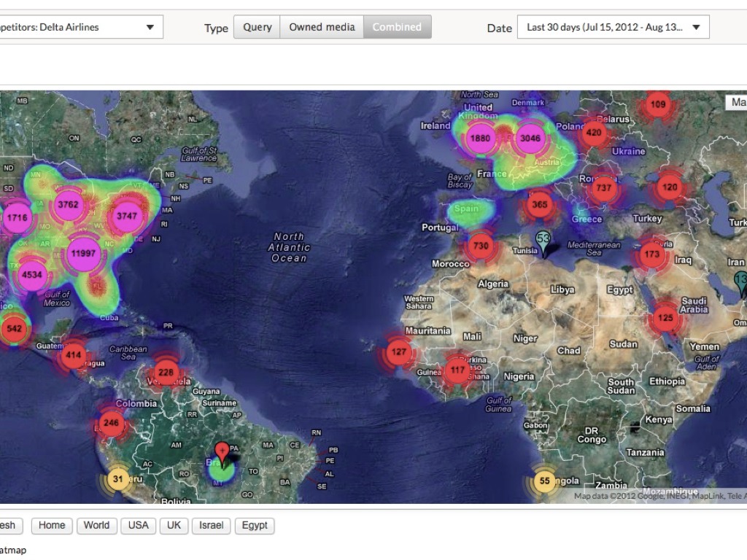747x560 pixels.
Task: Select the Combined type option
Action: tap(397, 27)
